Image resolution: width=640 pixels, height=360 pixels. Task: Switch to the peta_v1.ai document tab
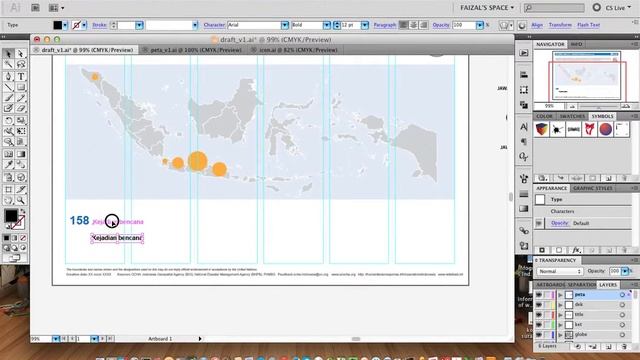pos(196,50)
